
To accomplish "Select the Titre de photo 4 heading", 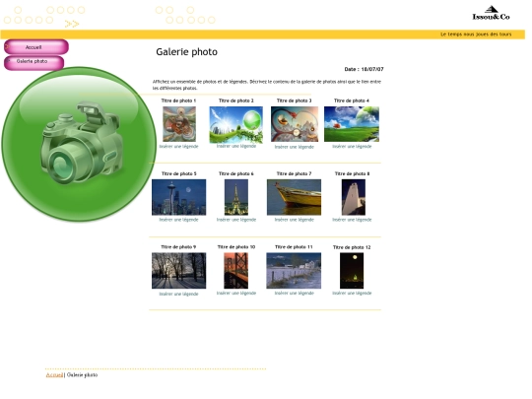I will point(352,100).
